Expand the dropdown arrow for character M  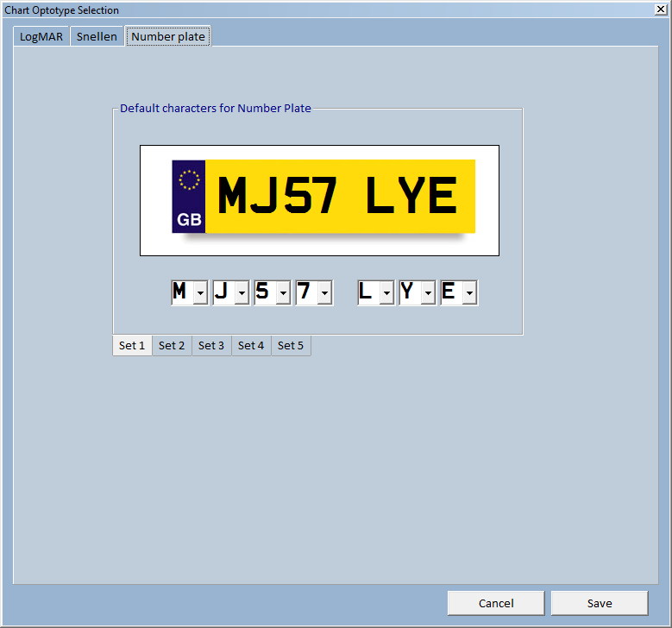coord(201,292)
